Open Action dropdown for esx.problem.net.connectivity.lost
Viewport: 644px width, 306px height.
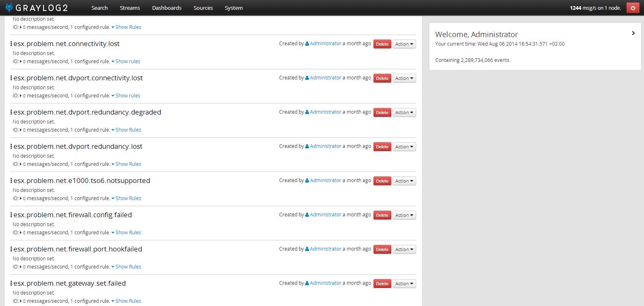(404, 44)
